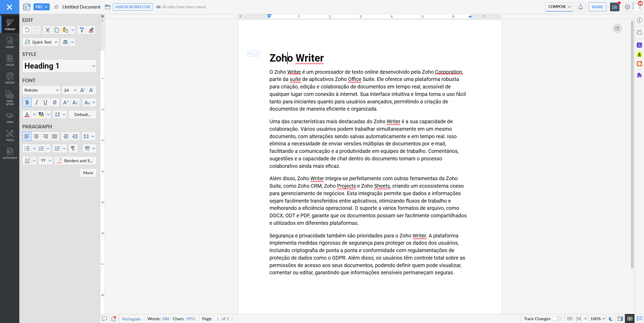The image size is (644, 323).
Task: Click the envelope mail icon in status bar
Action: tap(639, 319)
